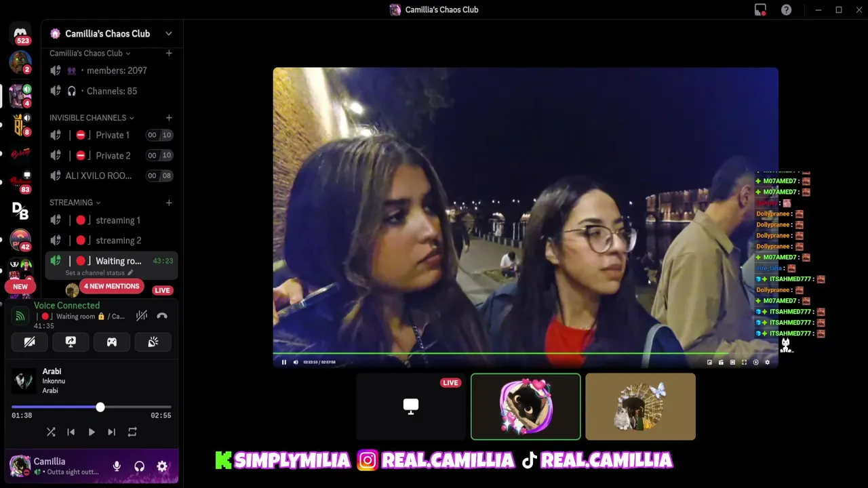This screenshot has width=868, height=488.
Task: Collapse the INVISIBLE CHANNELS category
Action: pyautogui.click(x=92, y=118)
